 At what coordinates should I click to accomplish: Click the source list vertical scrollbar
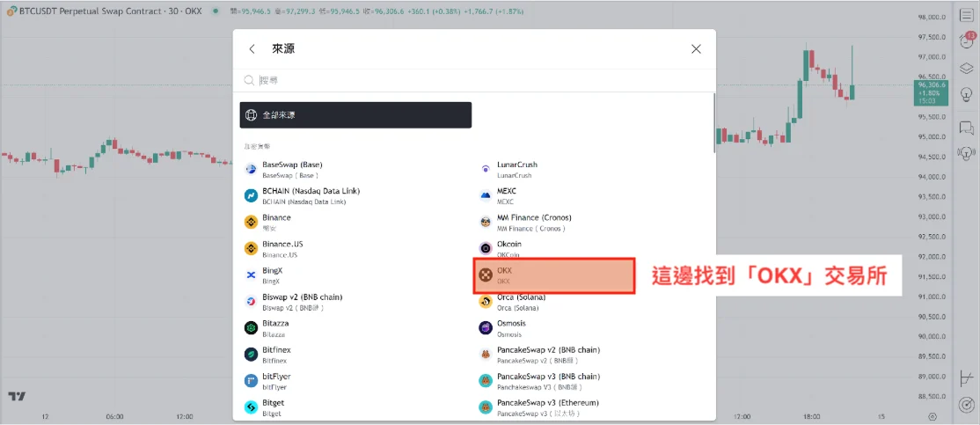click(713, 123)
